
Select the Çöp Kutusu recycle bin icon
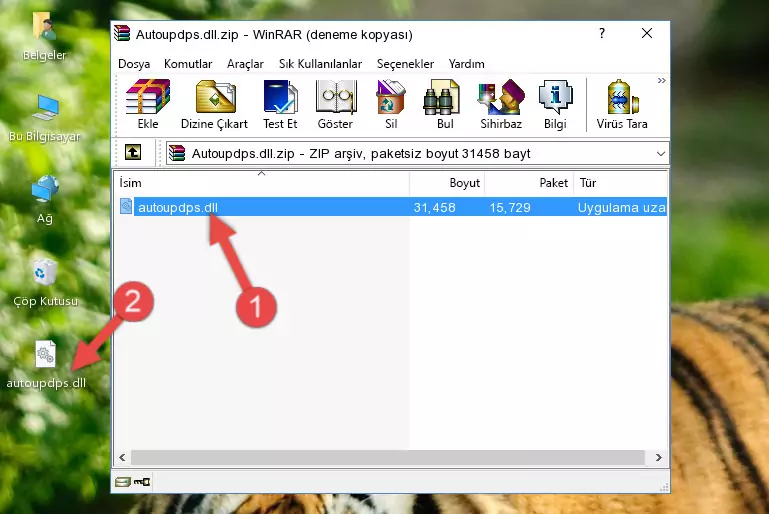[x=45, y=282]
